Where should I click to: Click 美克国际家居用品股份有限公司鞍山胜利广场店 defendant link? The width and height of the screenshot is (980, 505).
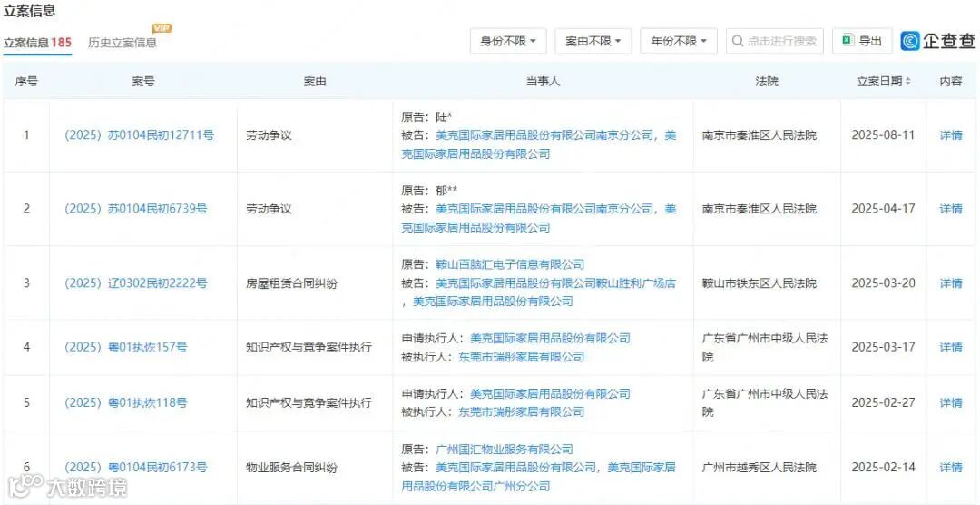click(x=555, y=282)
